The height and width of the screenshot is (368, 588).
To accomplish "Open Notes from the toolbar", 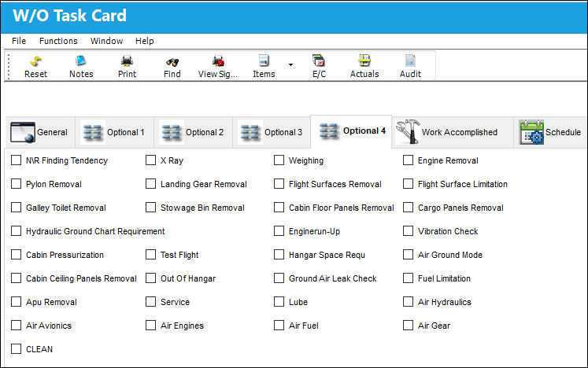I will 81,66.
